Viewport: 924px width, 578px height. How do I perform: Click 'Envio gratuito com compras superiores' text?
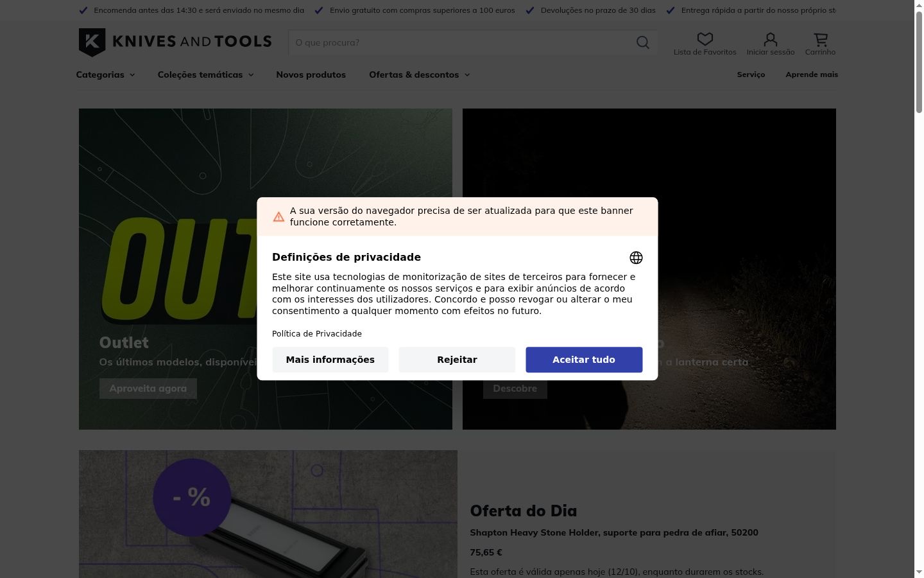pyautogui.click(x=422, y=10)
